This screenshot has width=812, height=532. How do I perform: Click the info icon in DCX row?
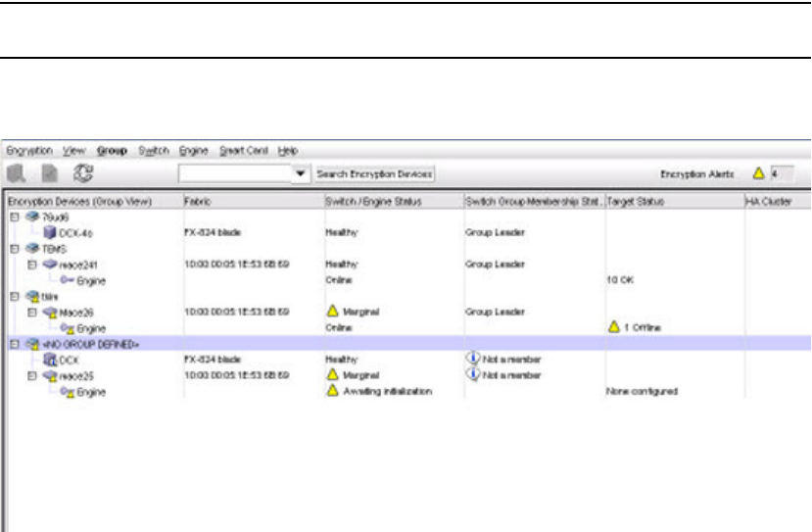[472, 360]
